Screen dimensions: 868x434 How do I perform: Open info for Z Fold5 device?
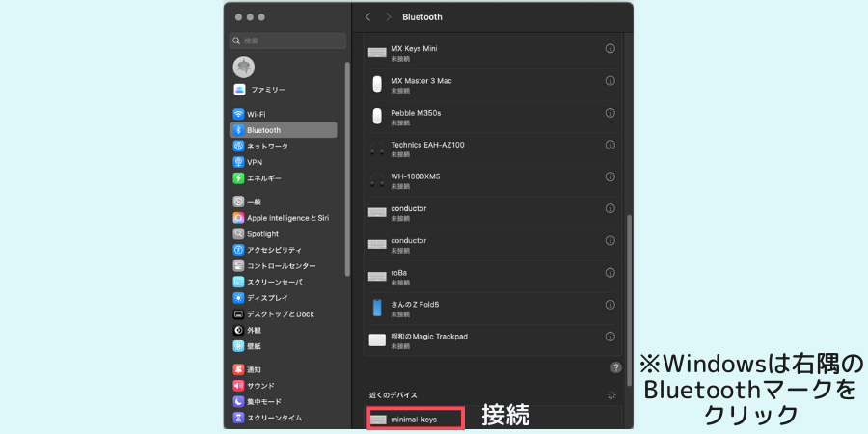[610, 305]
